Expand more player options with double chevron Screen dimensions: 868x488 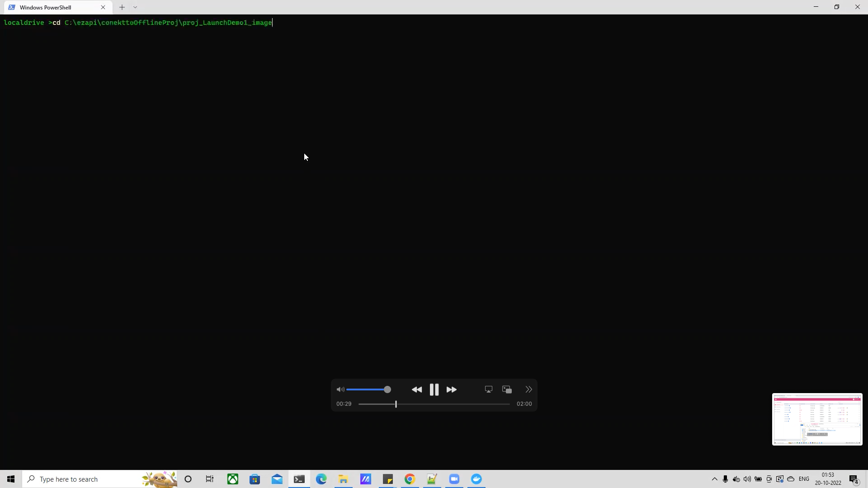pyautogui.click(x=528, y=389)
